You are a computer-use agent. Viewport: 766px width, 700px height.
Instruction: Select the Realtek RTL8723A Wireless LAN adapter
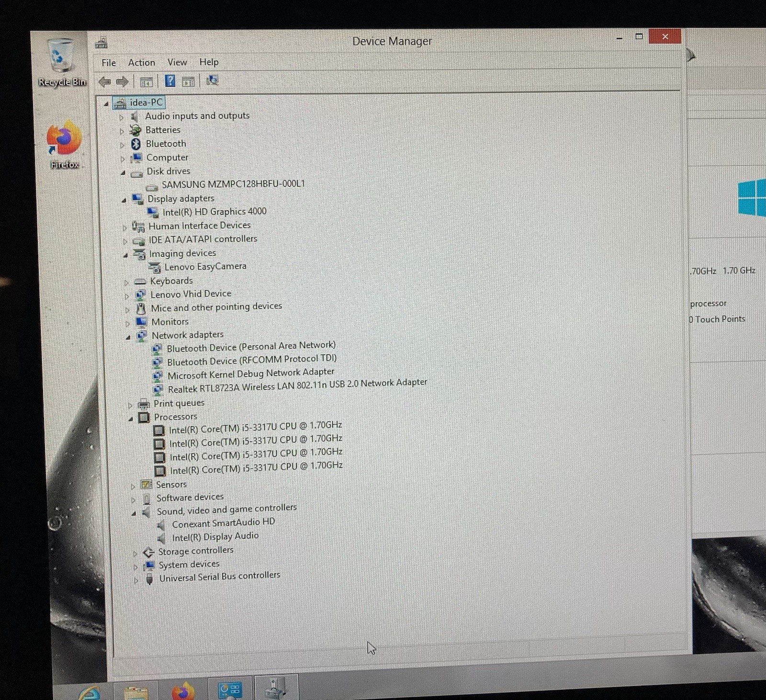click(297, 385)
